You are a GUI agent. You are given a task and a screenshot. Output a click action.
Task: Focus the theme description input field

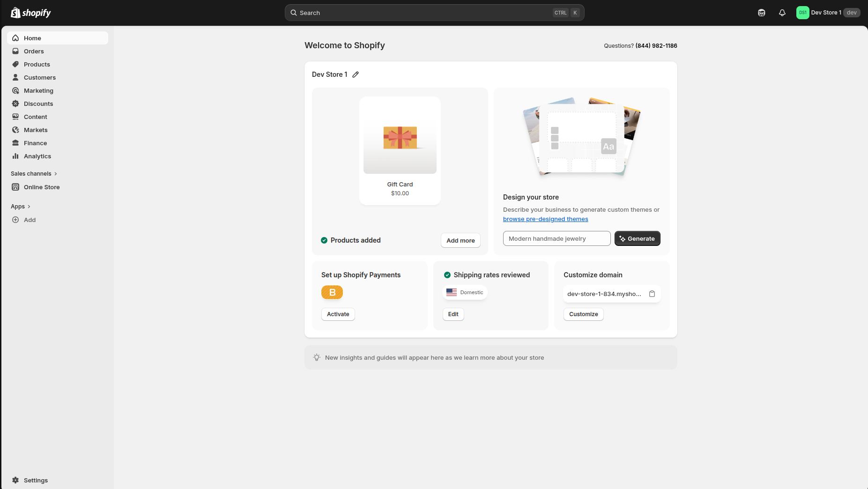point(556,238)
